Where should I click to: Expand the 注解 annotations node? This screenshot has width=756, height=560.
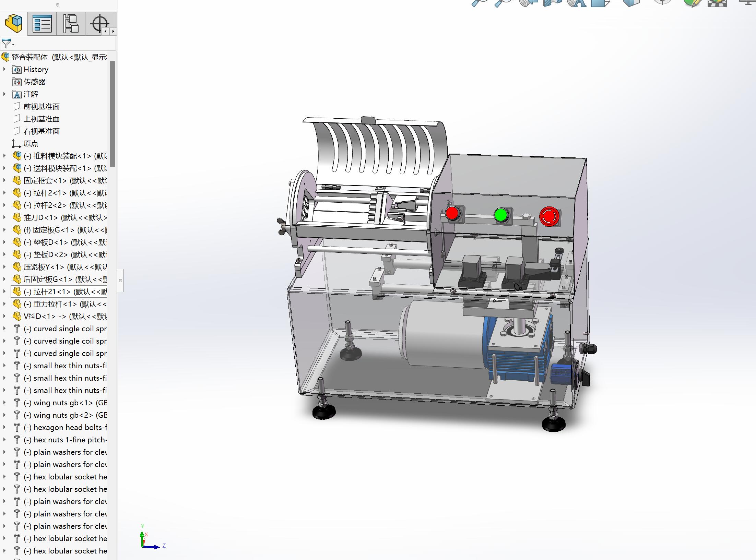4,94
